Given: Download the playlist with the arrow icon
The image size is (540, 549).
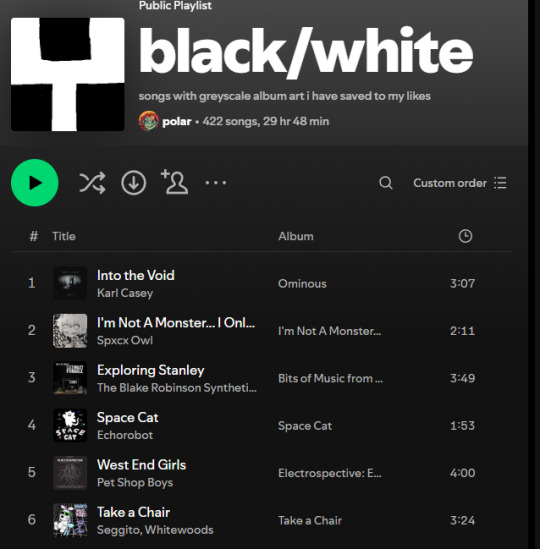Looking at the screenshot, I should 133,183.
